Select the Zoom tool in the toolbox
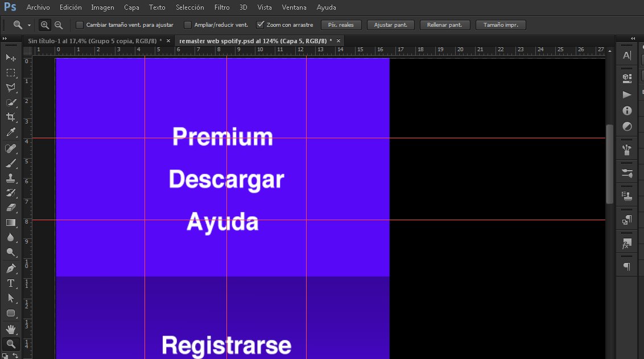This screenshot has height=359, width=644. coord(11,344)
